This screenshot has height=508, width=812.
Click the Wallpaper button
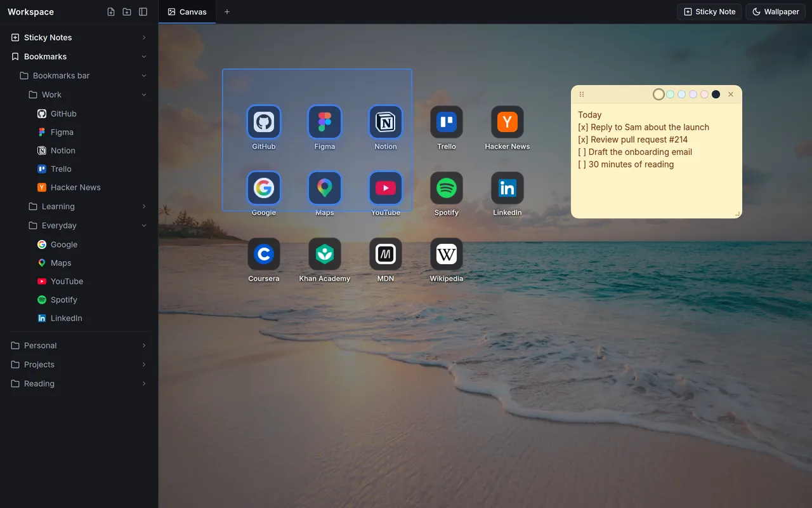(x=775, y=12)
